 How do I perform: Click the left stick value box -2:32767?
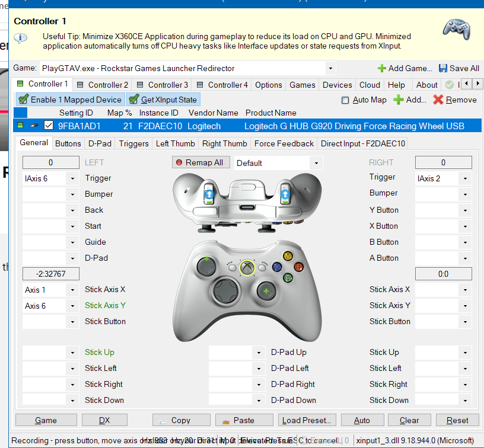pyautogui.click(x=51, y=274)
